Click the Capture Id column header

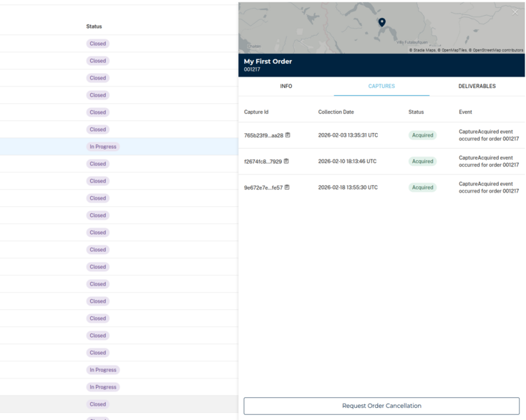click(x=256, y=112)
